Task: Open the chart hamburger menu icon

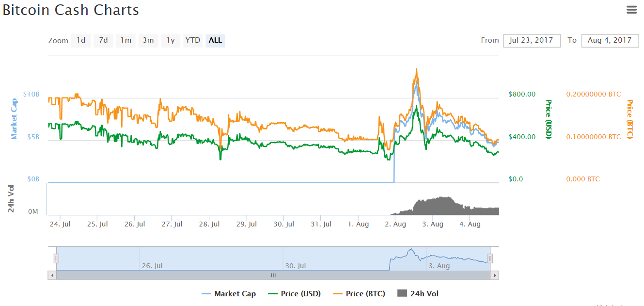Action: pos(631,10)
